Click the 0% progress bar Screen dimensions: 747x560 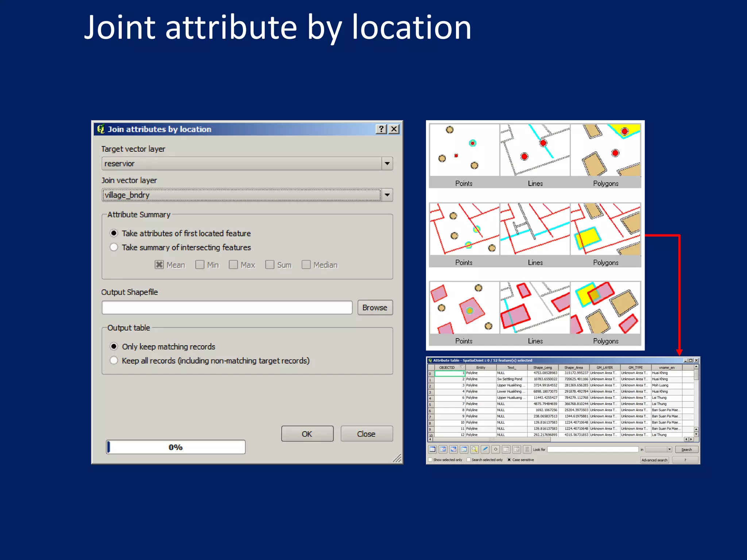coord(176,447)
